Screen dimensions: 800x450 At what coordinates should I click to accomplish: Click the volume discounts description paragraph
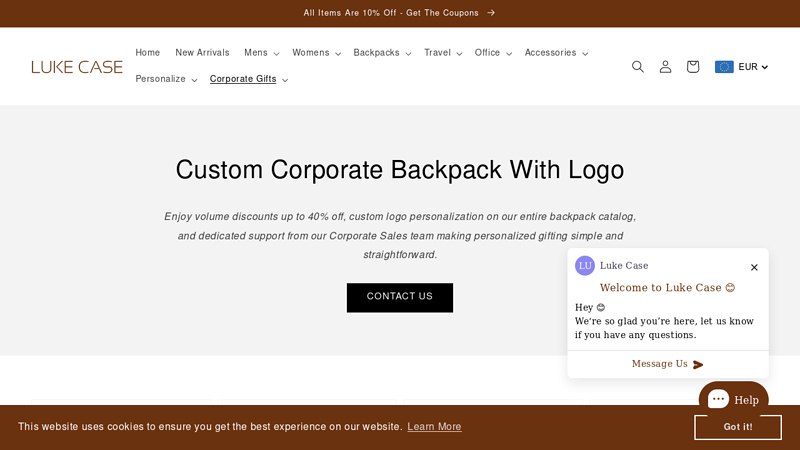(400, 236)
